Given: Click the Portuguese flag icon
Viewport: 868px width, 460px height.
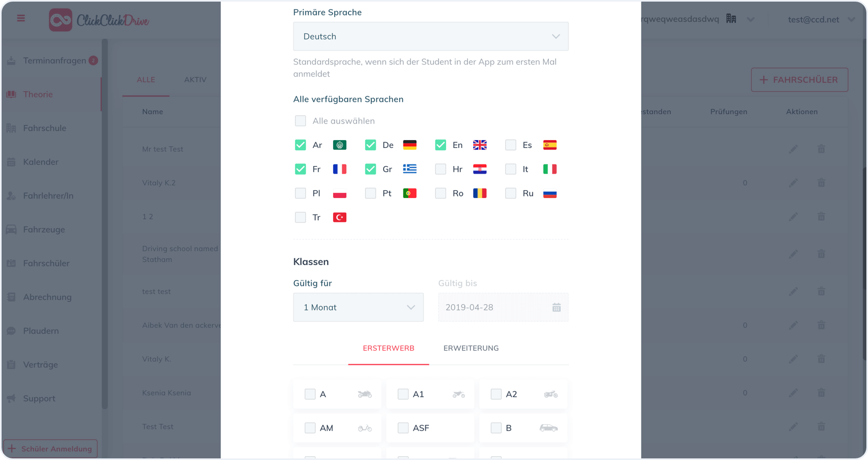Looking at the screenshot, I should [x=410, y=193].
